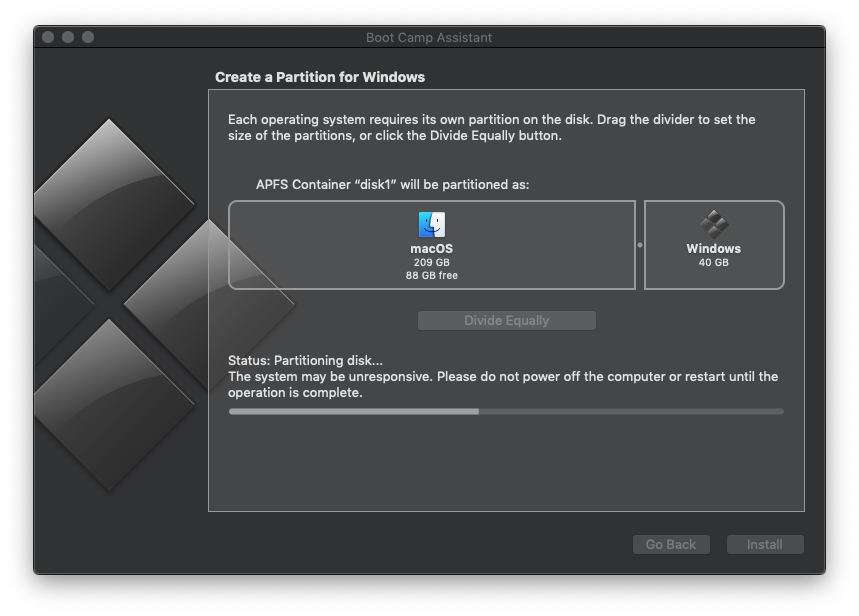This screenshot has width=859, height=616.
Task: Click the APFS Container disk1 label
Action: click(x=392, y=185)
